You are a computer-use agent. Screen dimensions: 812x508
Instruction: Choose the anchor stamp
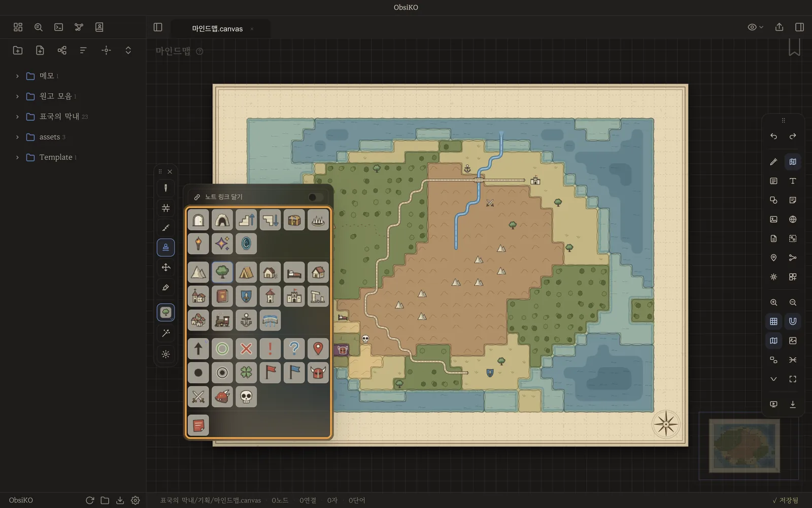point(246,320)
